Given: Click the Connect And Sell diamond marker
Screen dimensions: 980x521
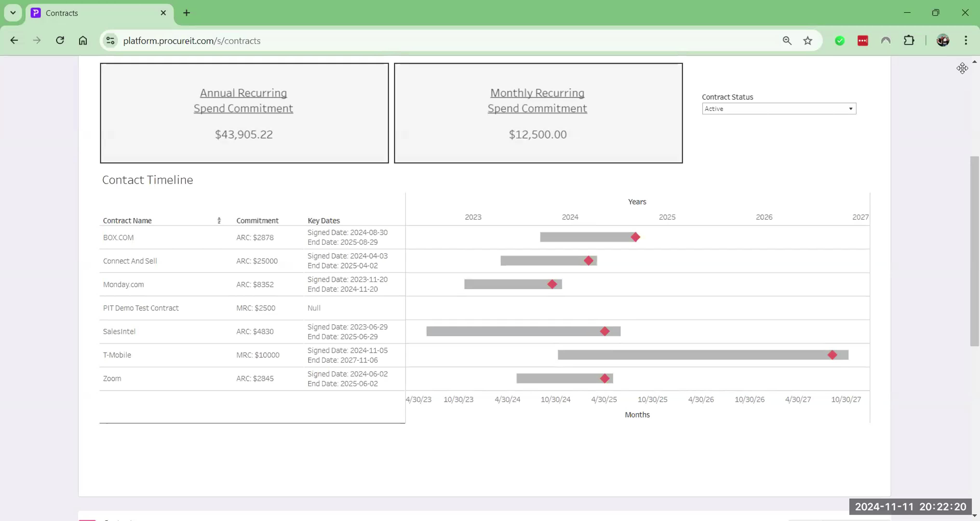Looking at the screenshot, I should point(589,261).
